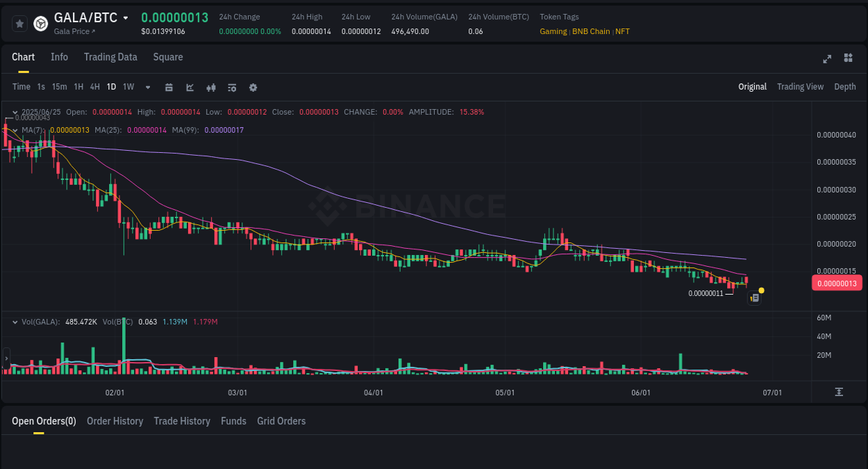This screenshot has height=469, width=868.
Task: Click the current price label 0.00000013
Action: pyautogui.click(x=837, y=283)
